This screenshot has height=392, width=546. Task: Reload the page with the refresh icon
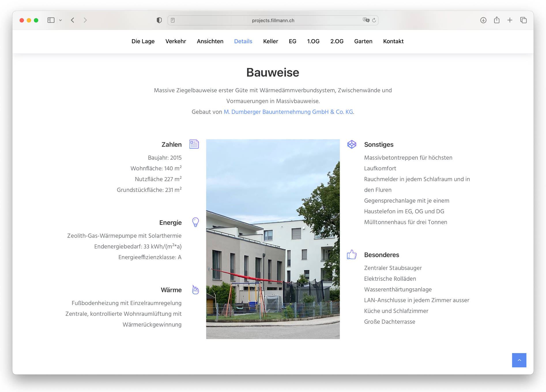click(x=374, y=20)
